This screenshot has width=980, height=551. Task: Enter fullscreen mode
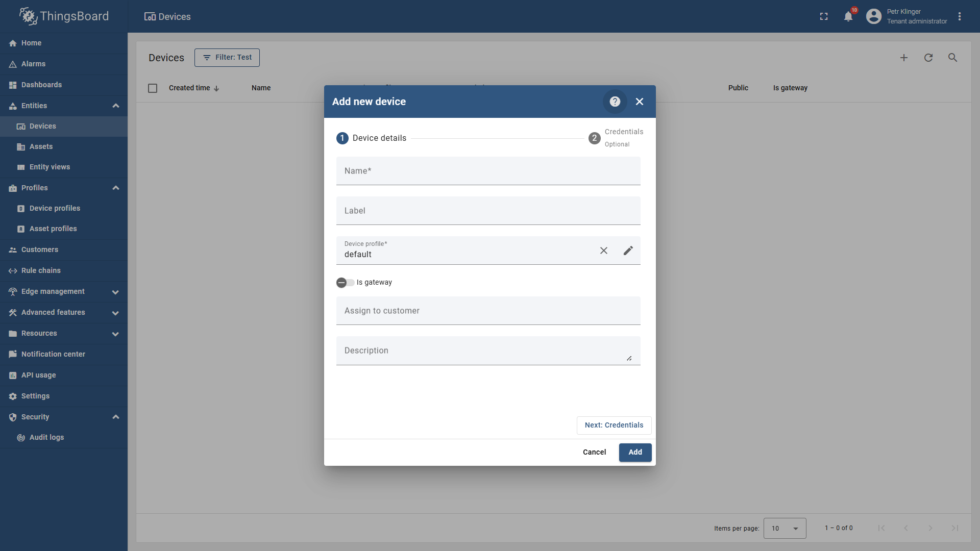[x=823, y=16]
